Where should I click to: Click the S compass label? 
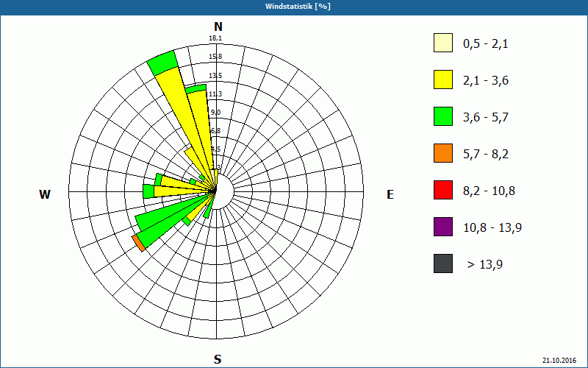(x=218, y=360)
